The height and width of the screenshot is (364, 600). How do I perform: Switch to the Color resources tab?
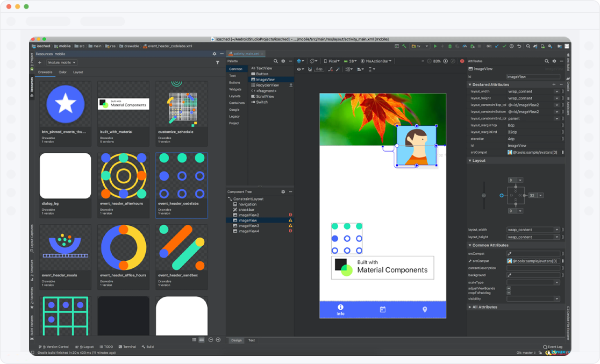click(x=63, y=72)
